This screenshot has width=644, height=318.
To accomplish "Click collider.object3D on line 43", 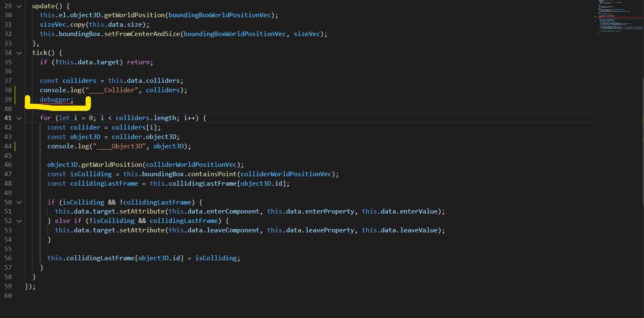I will (x=144, y=137).
